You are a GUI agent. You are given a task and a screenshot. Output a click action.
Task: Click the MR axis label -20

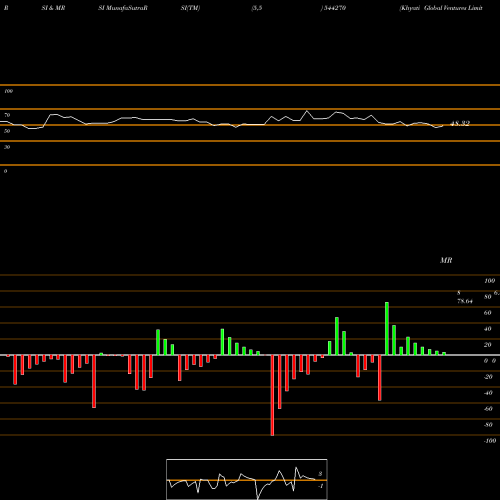point(488,377)
